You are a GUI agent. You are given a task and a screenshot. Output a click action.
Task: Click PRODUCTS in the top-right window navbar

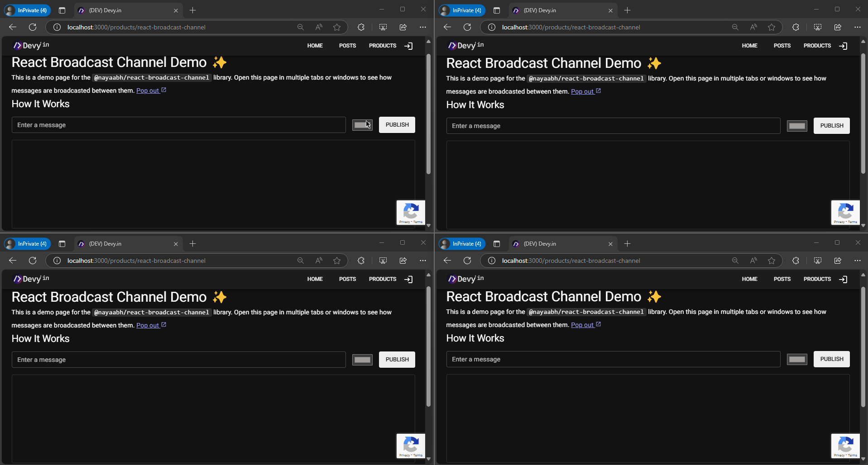point(817,46)
